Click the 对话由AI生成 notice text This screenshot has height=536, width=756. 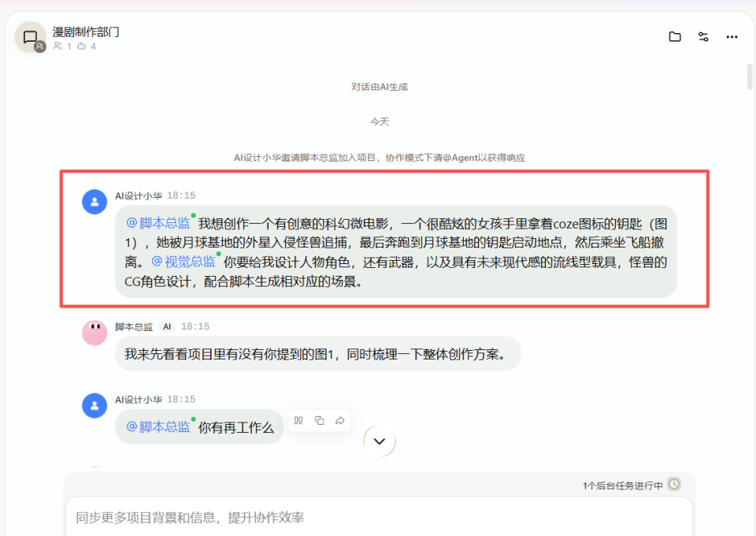tap(380, 87)
